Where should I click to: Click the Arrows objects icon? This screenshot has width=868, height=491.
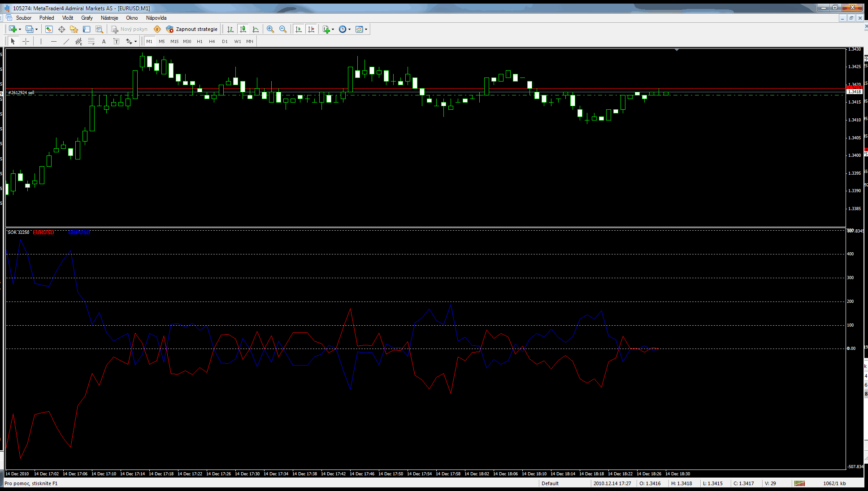click(x=129, y=41)
